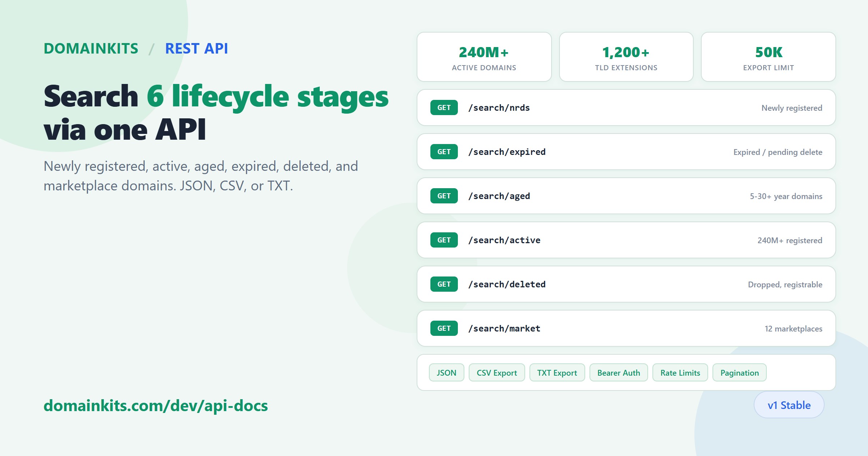Select the 50K Export Limit card
Viewport: 868px width, 456px height.
coord(768,57)
